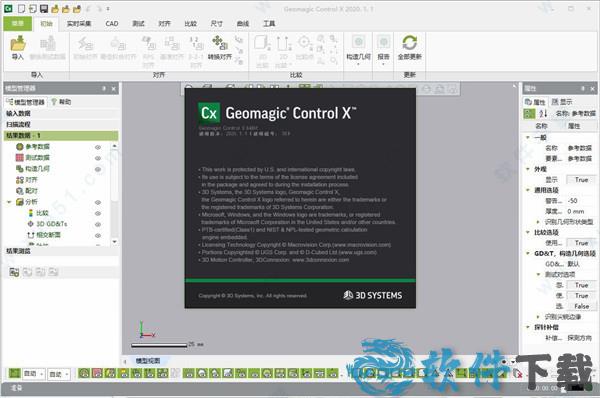Collapse the GD&T, 构造几何选项 group

(x=528, y=253)
